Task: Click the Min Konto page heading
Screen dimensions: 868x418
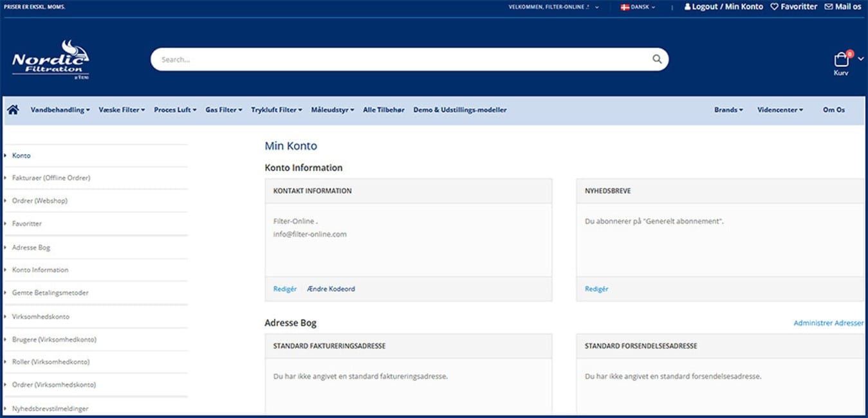Action: [x=291, y=146]
